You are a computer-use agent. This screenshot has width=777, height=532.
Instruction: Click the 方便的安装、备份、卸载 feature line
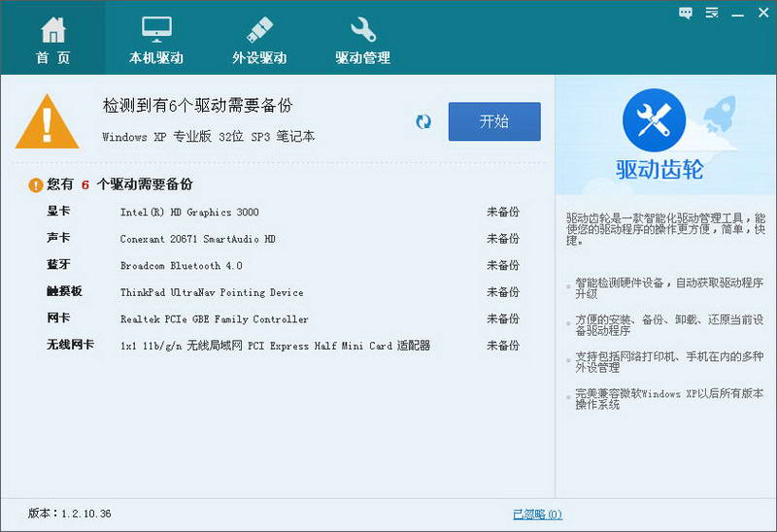pos(669,325)
